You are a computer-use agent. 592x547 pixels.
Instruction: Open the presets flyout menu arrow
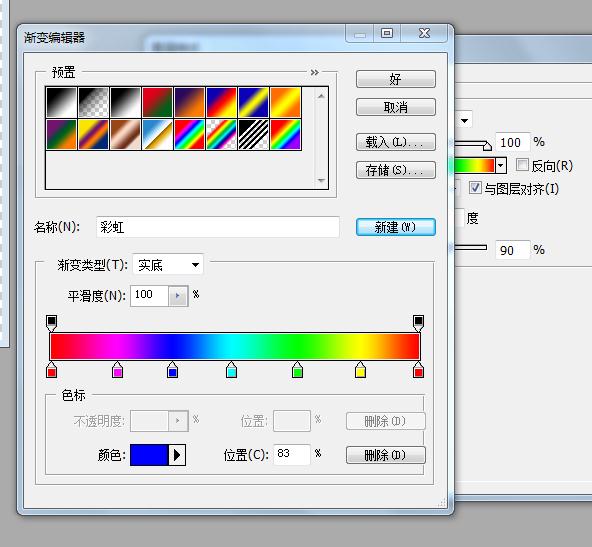[314, 72]
